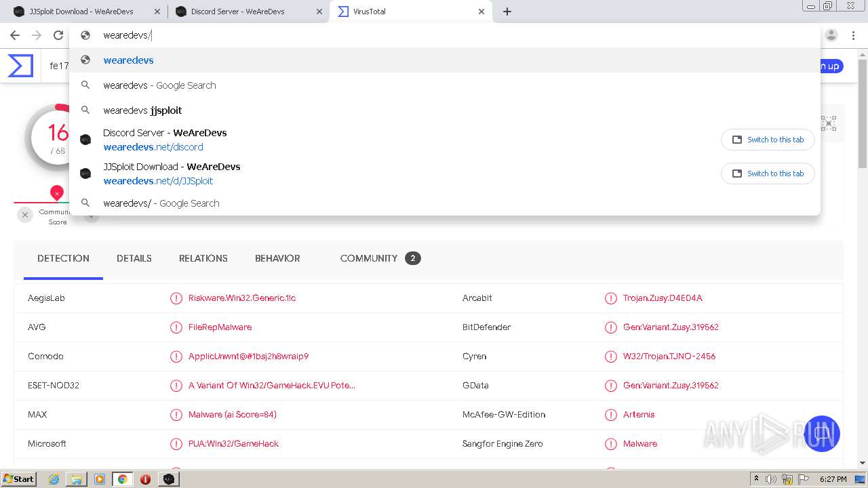Click the alert icon beside Artemis
Image resolution: width=868 pixels, height=488 pixels.
[x=611, y=415]
